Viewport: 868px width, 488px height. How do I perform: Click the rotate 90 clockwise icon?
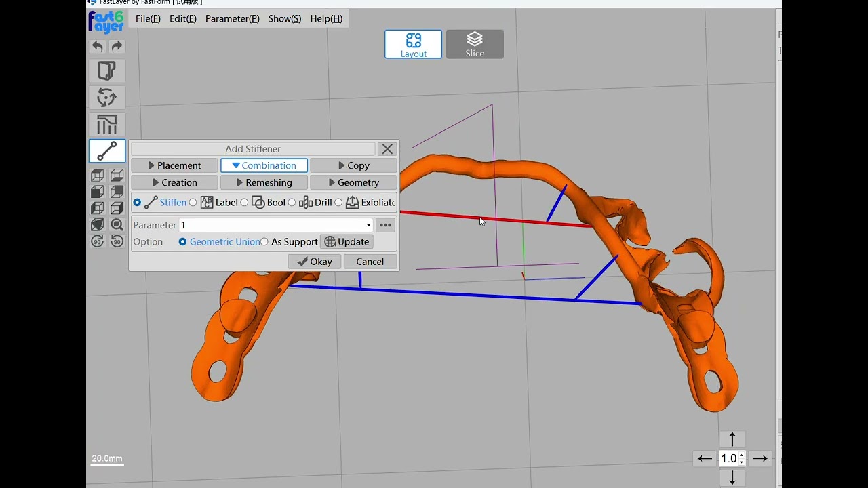click(117, 241)
